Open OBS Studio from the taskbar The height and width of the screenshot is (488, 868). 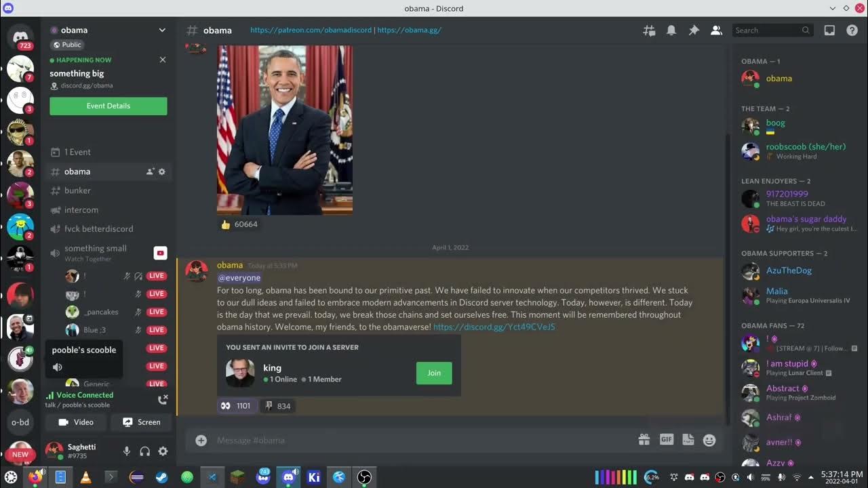364,477
